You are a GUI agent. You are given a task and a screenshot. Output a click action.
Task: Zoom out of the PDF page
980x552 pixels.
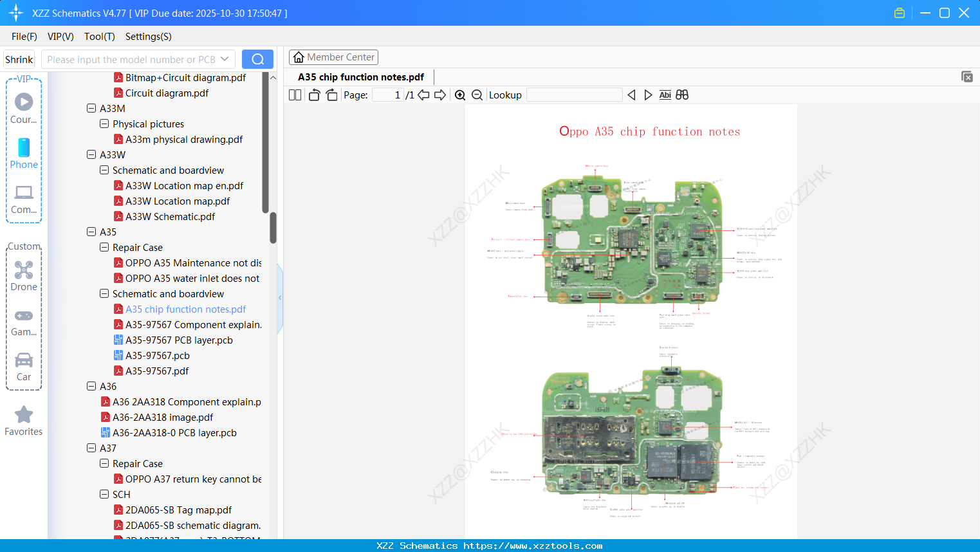tap(477, 95)
